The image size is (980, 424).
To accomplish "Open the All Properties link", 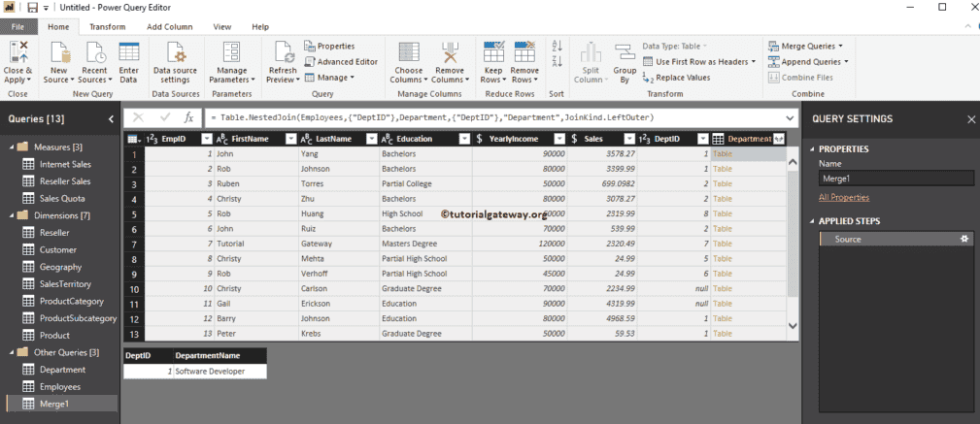I will pyautogui.click(x=844, y=197).
